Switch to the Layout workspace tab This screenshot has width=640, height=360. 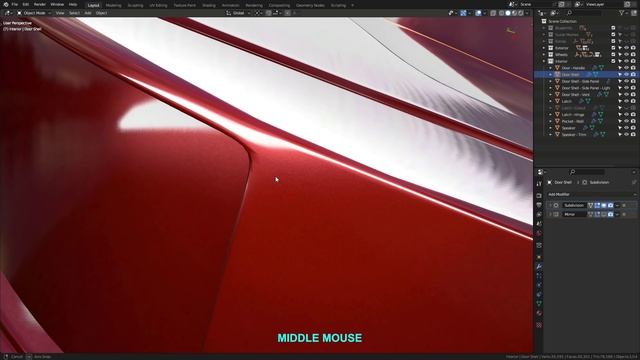coord(93,5)
